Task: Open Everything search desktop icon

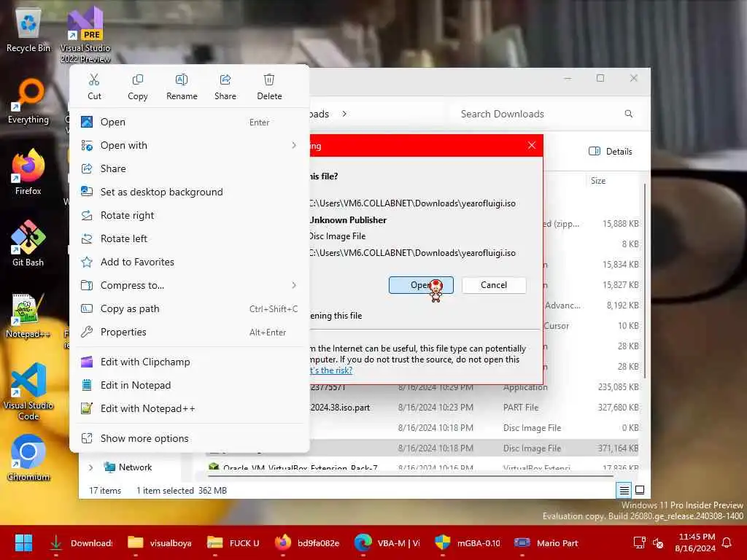Action: coord(28,102)
